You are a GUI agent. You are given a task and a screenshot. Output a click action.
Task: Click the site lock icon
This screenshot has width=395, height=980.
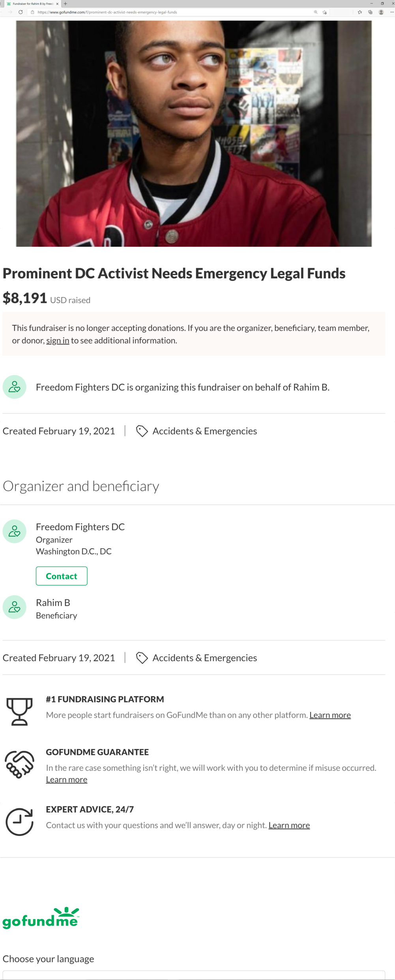(x=32, y=12)
